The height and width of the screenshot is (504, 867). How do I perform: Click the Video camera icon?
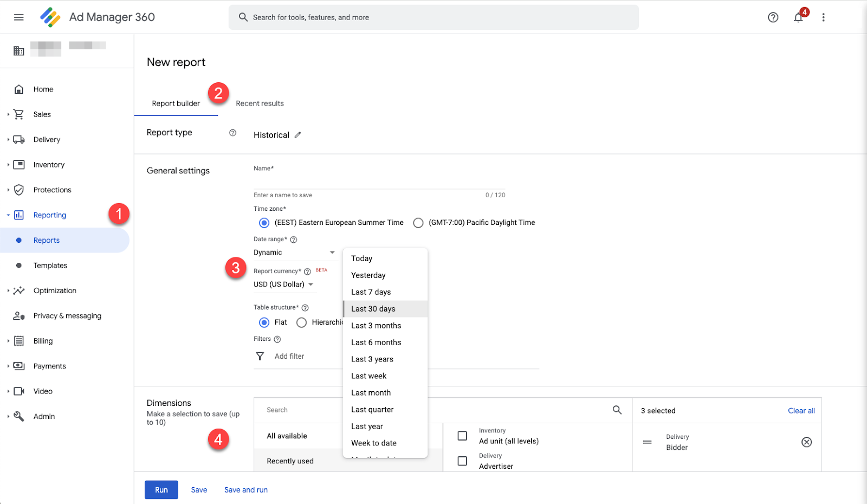[19, 391]
